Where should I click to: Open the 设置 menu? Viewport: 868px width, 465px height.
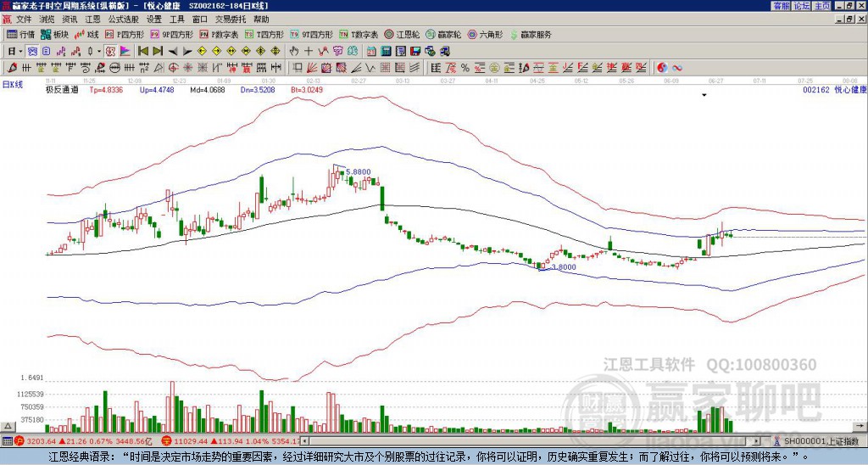point(154,20)
